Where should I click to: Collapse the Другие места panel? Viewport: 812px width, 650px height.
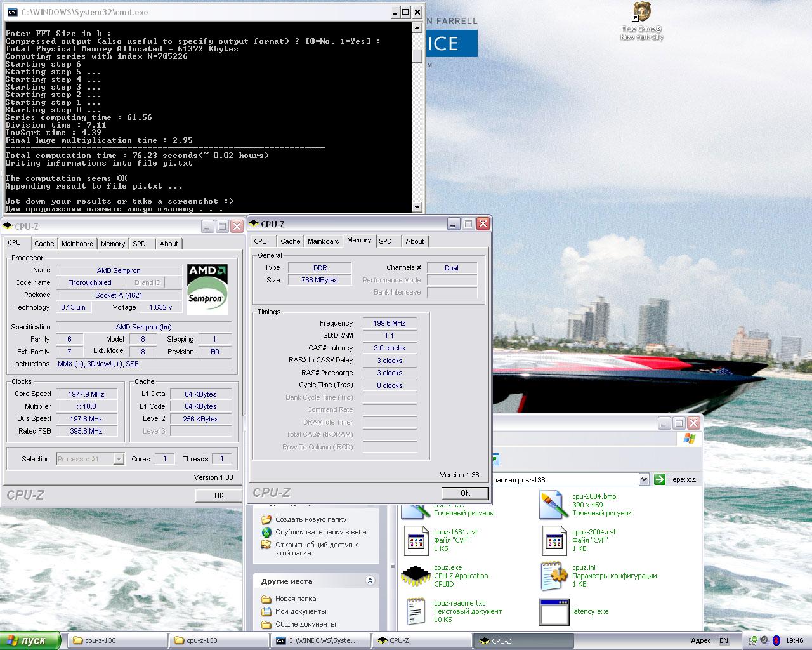[x=370, y=581]
